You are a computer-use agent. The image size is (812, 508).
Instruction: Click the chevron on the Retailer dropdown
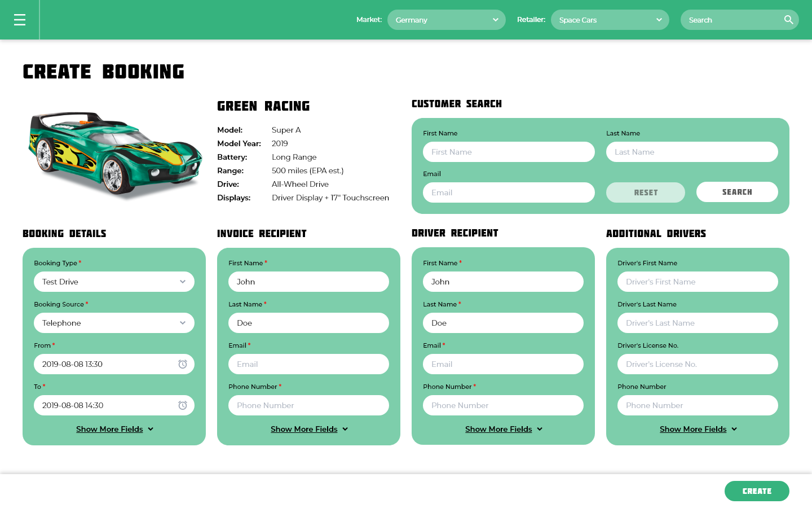[658, 19]
